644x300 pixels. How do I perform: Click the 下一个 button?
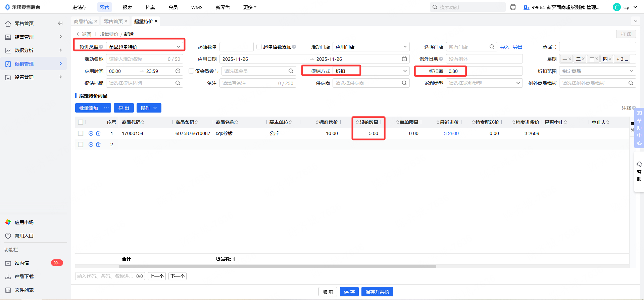[x=178, y=276]
